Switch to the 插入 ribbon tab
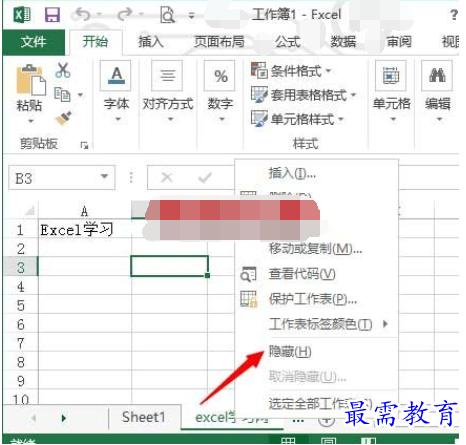The height and width of the screenshot is (445, 466). [x=151, y=42]
